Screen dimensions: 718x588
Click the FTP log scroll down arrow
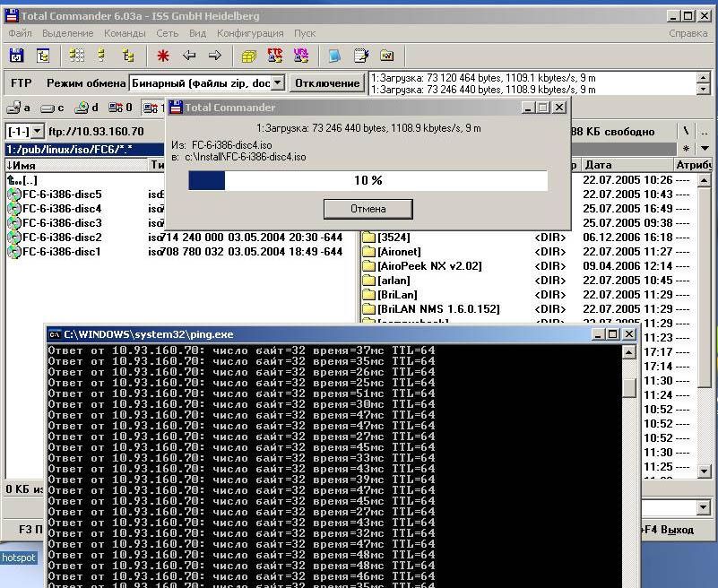click(x=704, y=90)
